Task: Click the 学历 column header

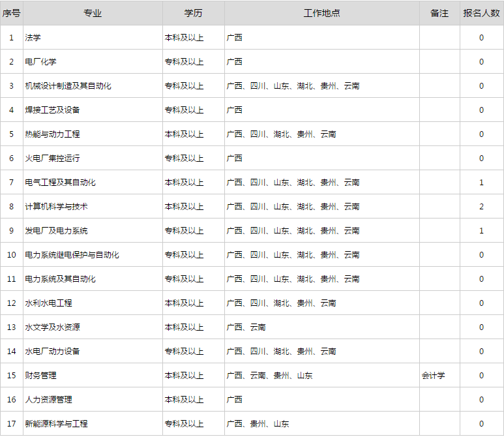Action: point(193,13)
